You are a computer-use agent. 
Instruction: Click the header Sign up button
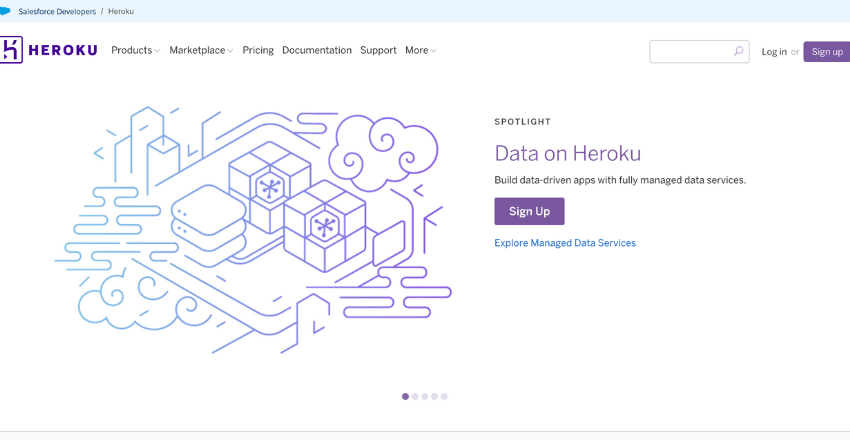click(827, 51)
